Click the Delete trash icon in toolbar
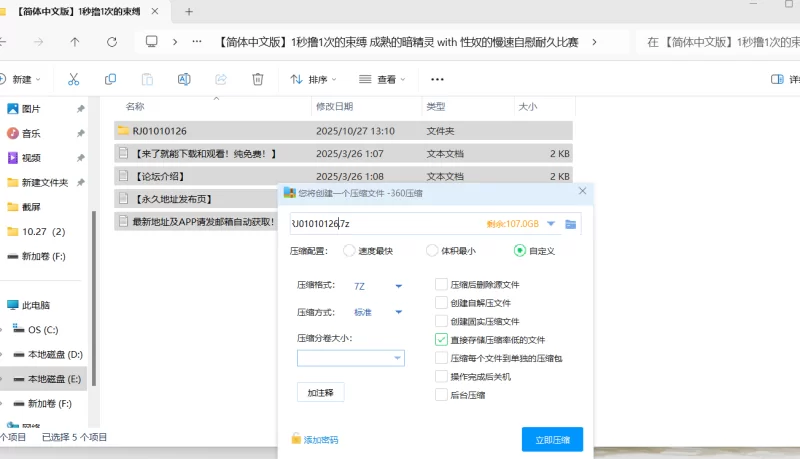The height and width of the screenshot is (459, 800). click(257, 79)
